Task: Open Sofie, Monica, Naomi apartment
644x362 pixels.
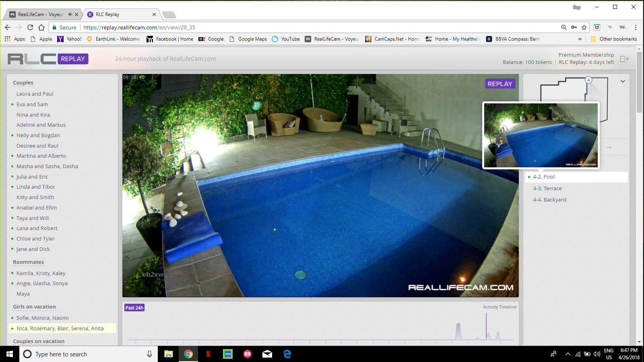Action: (x=43, y=318)
